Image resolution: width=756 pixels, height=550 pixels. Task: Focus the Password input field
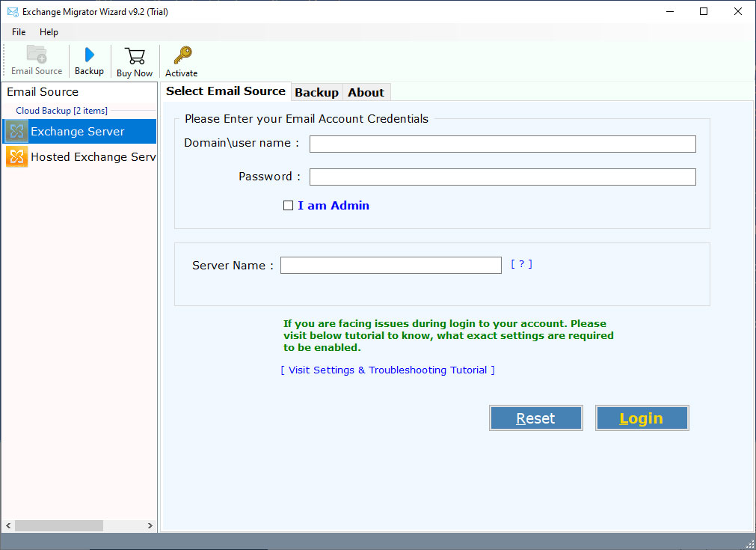click(503, 177)
